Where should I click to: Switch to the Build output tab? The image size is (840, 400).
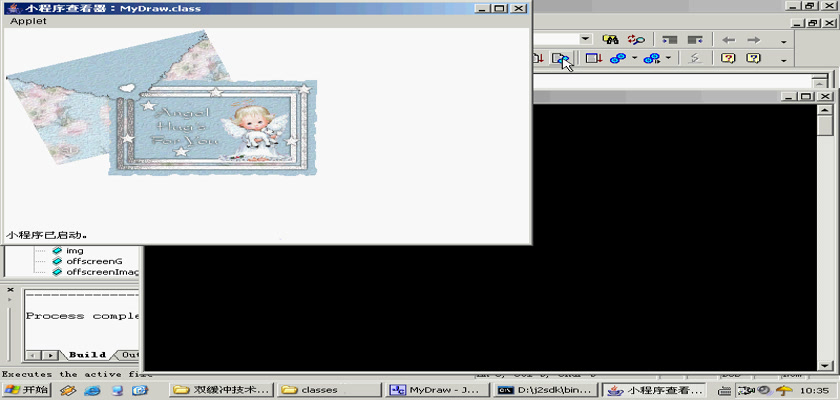pos(87,355)
